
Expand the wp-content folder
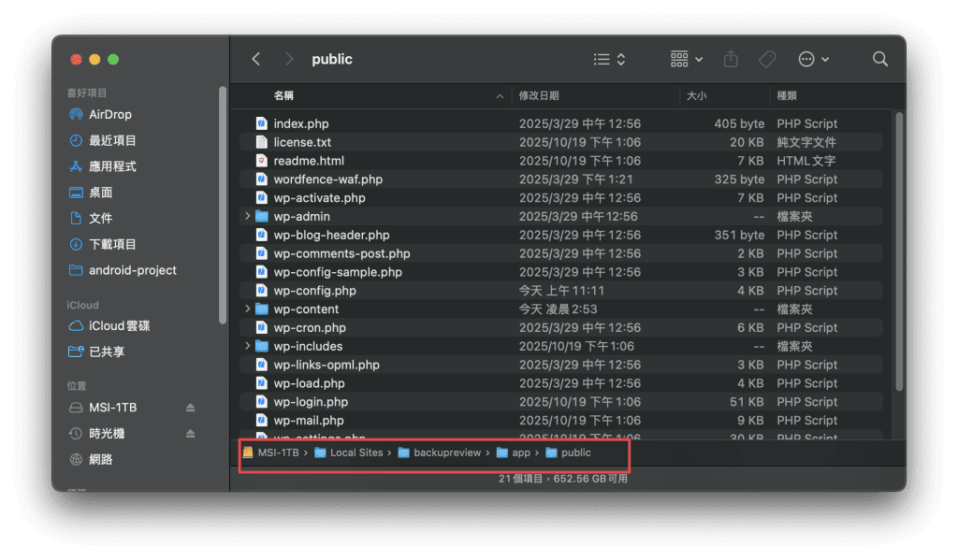point(248,309)
